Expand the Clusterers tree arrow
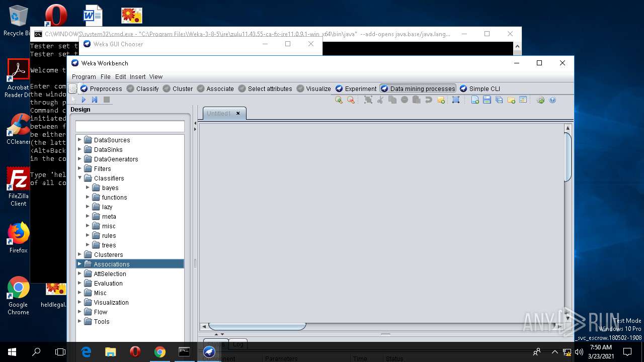The height and width of the screenshot is (362, 644). [x=79, y=254]
